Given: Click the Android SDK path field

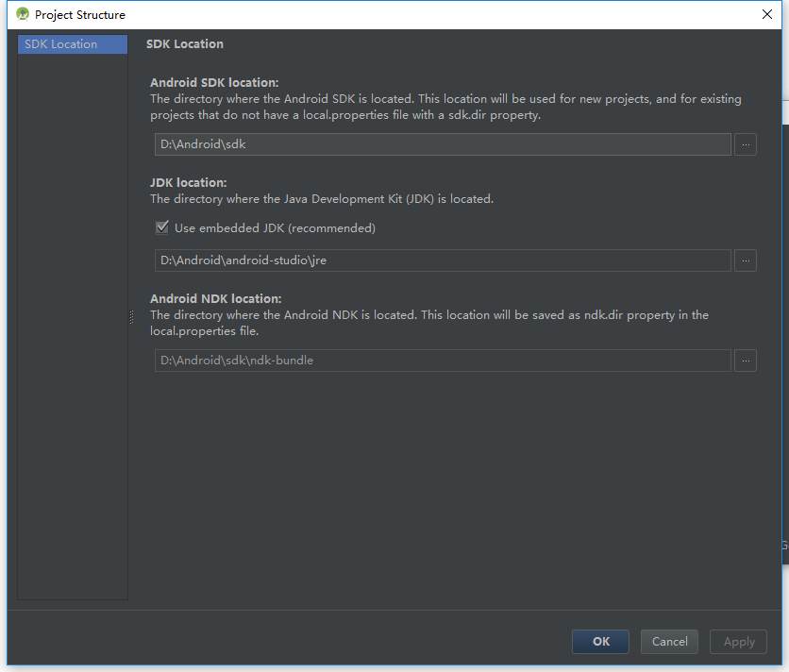Looking at the screenshot, I should click(443, 144).
